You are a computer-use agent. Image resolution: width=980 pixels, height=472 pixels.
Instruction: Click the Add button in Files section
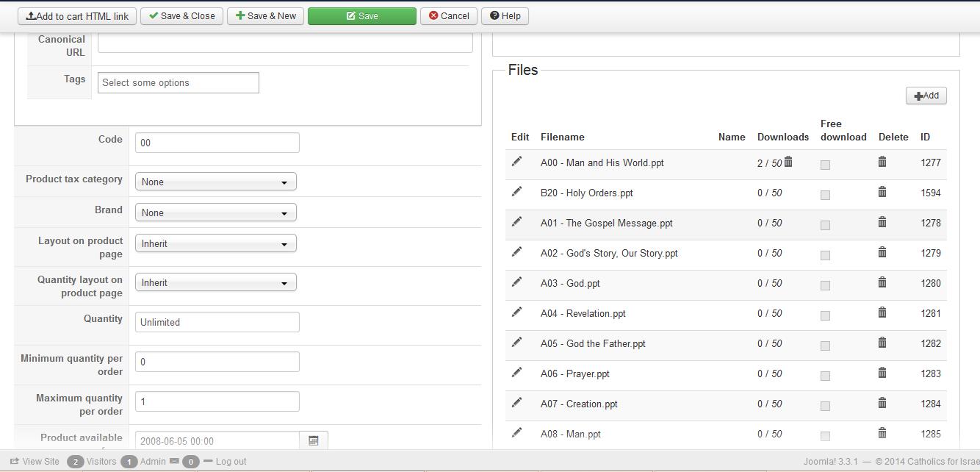coord(926,96)
